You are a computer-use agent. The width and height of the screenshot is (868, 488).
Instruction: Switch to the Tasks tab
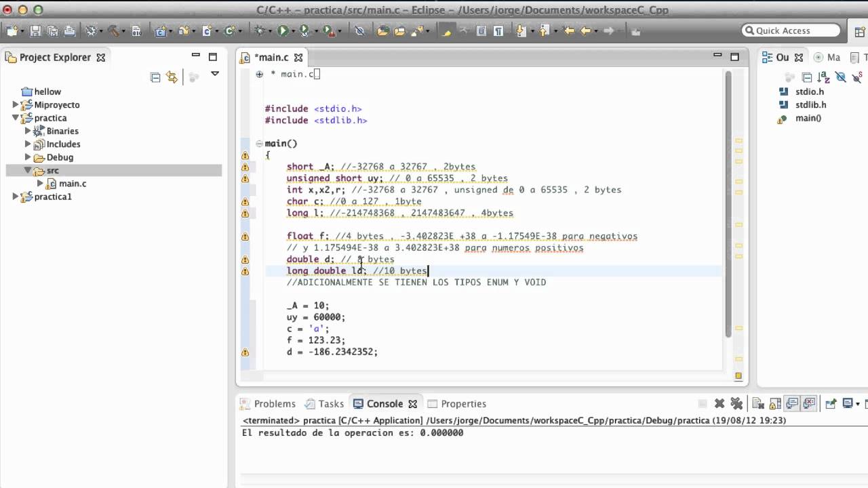[324, 404]
